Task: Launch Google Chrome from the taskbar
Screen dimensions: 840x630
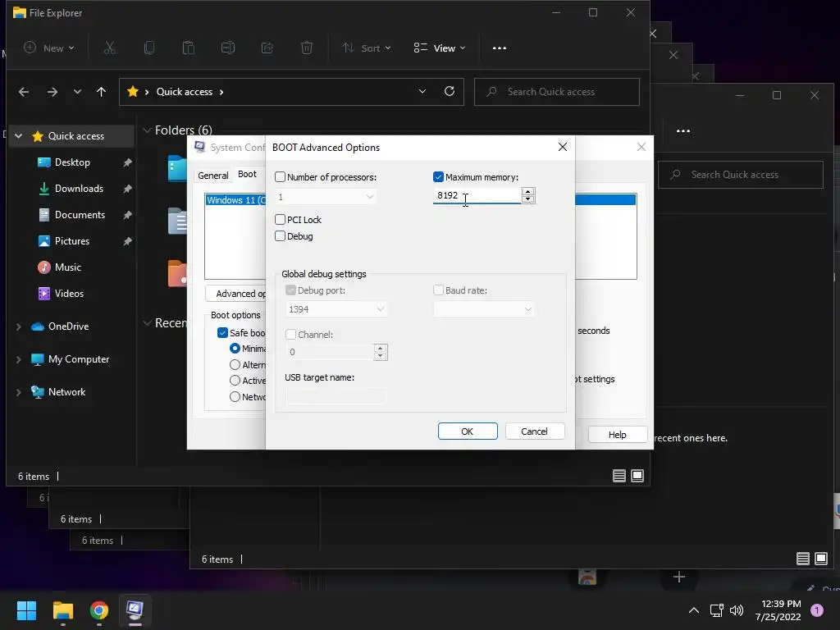Action: [99, 610]
